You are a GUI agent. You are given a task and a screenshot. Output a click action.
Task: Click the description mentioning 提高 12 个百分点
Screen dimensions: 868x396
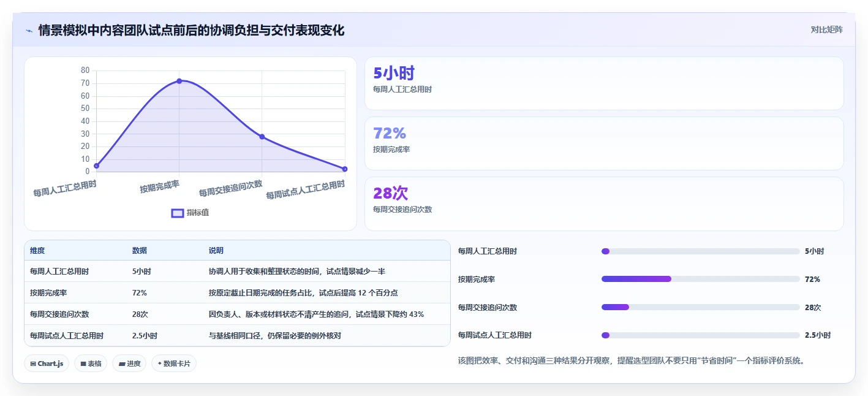pyautogui.click(x=304, y=293)
